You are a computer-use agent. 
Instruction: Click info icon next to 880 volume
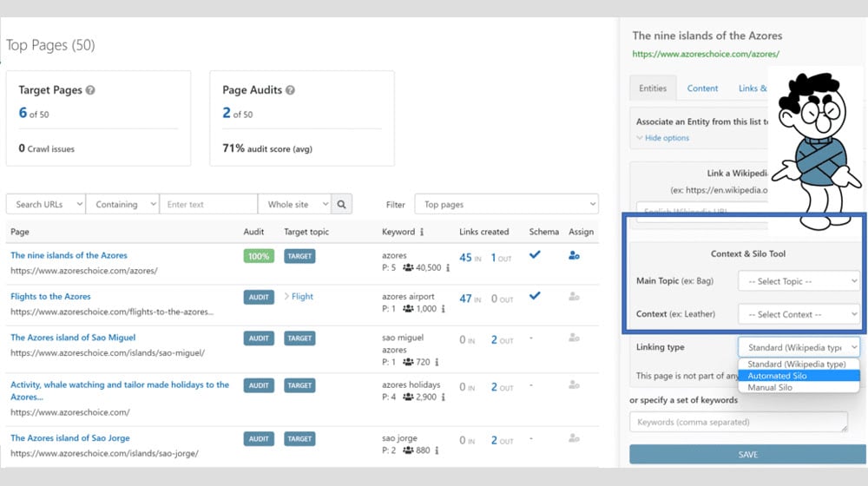tap(437, 450)
